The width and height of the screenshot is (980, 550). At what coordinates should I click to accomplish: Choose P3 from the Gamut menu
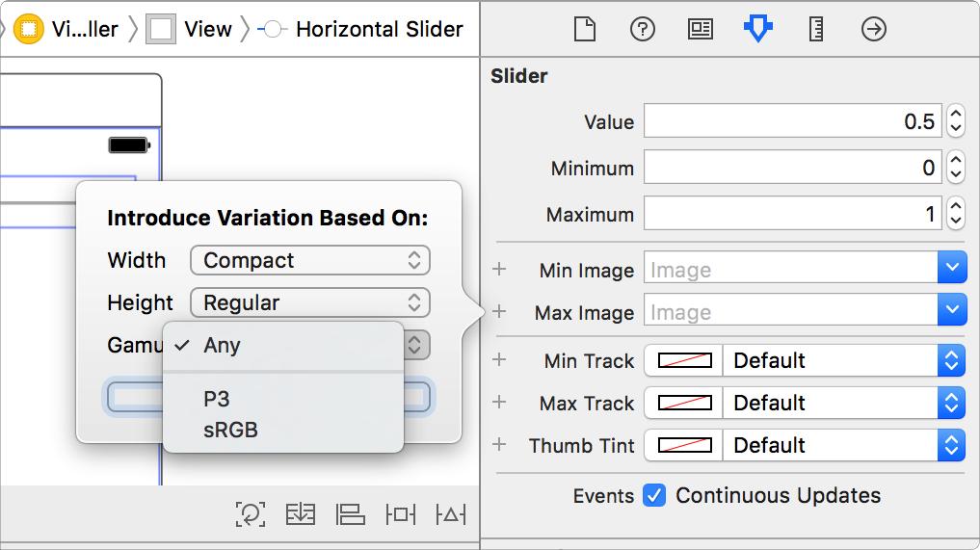pos(217,400)
